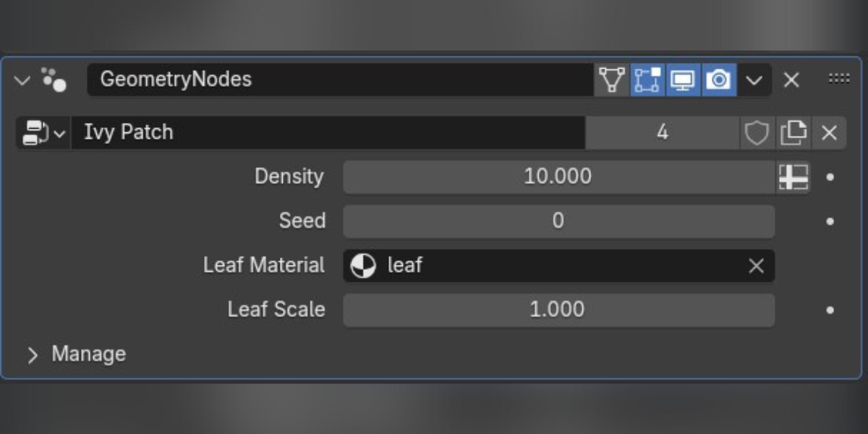
Task: Toggle On Cage vertex display icon
Action: click(612, 80)
